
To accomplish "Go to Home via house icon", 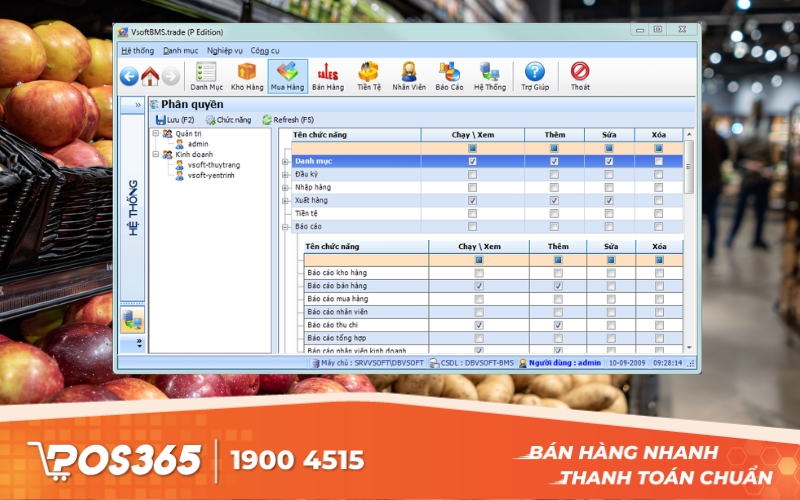I will pos(150,77).
